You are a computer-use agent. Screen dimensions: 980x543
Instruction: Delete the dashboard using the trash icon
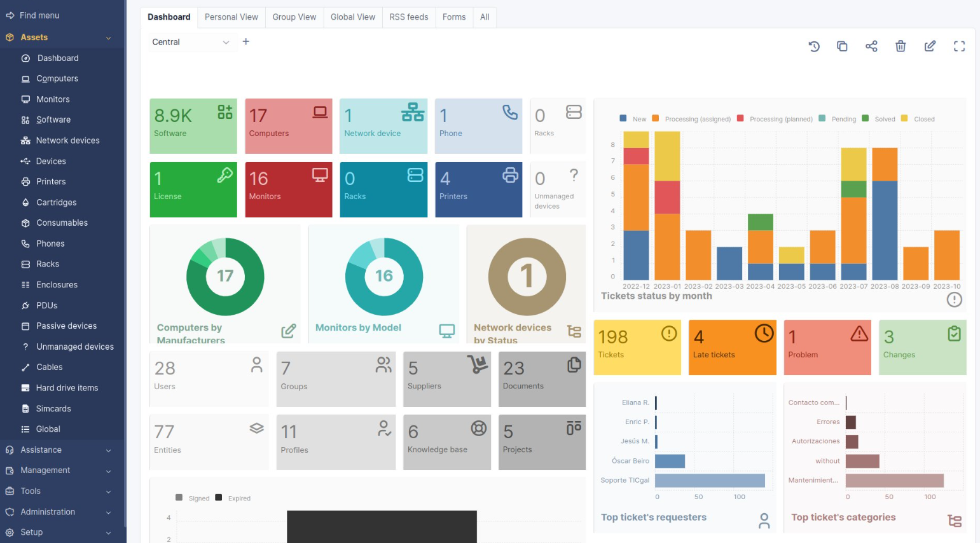point(901,46)
